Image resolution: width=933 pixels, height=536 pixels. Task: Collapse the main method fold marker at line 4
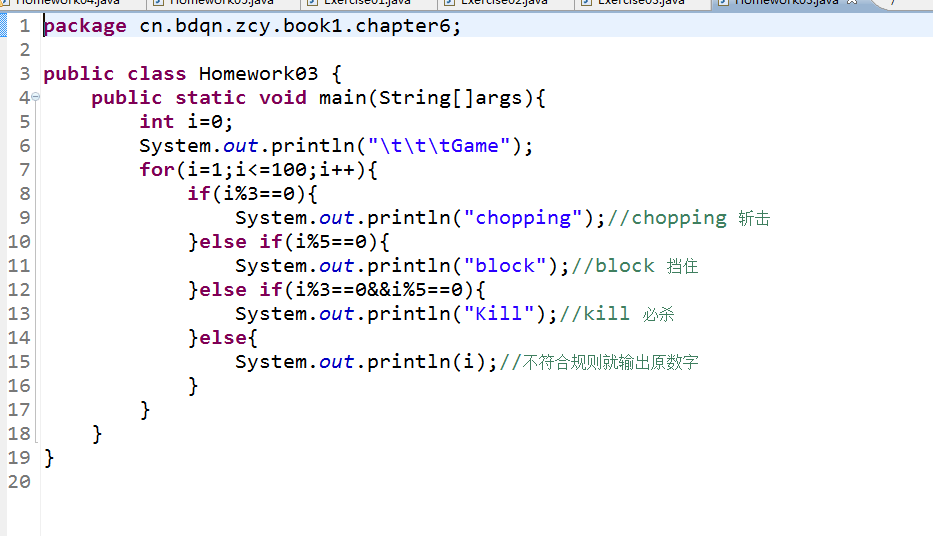coord(35,96)
